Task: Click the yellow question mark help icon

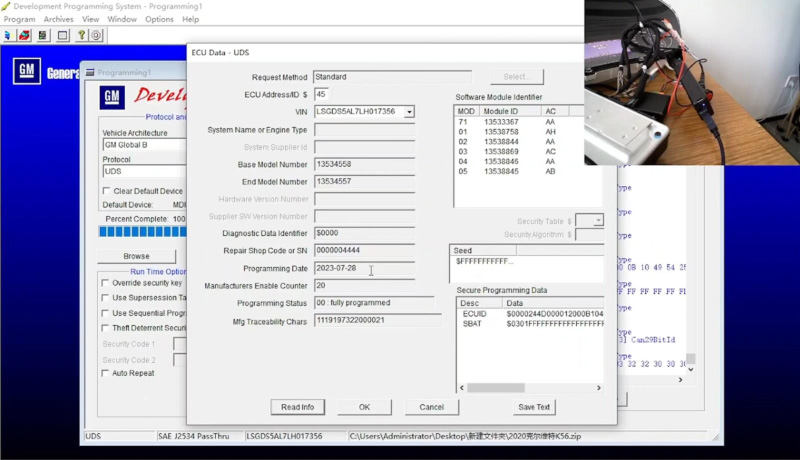Action: click(x=81, y=35)
